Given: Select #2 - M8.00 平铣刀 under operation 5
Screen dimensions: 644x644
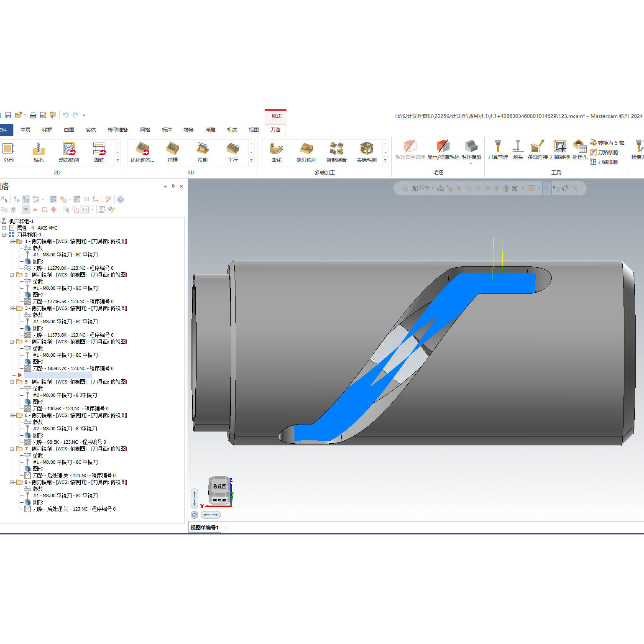Looking at the screenshot, I should (x=65, y=395).
